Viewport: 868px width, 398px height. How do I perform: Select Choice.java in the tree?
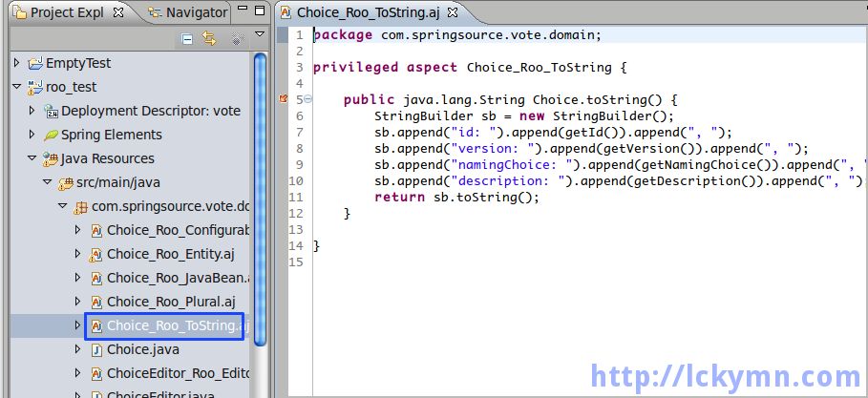point(143,349)
